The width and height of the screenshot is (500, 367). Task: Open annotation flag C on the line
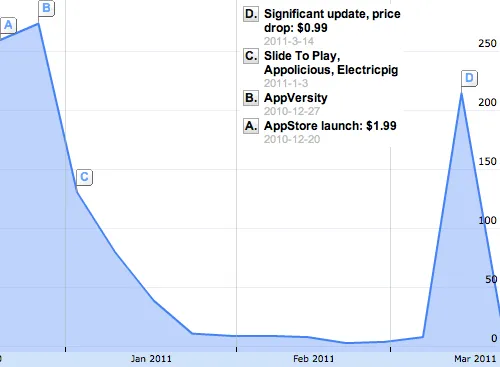tap(84, 177)
